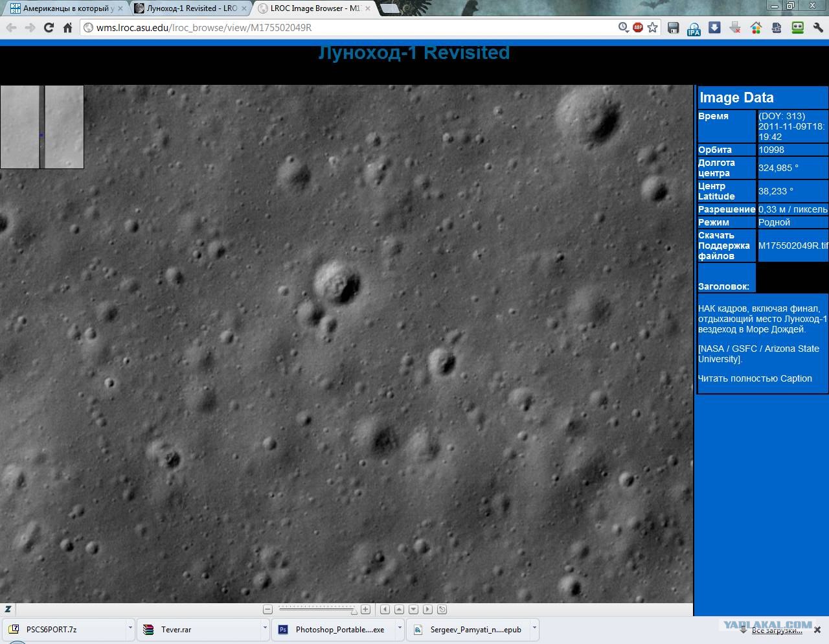829x644 pixels.
Task: Open the history clock icon in address bar
Action: (623, 28)
